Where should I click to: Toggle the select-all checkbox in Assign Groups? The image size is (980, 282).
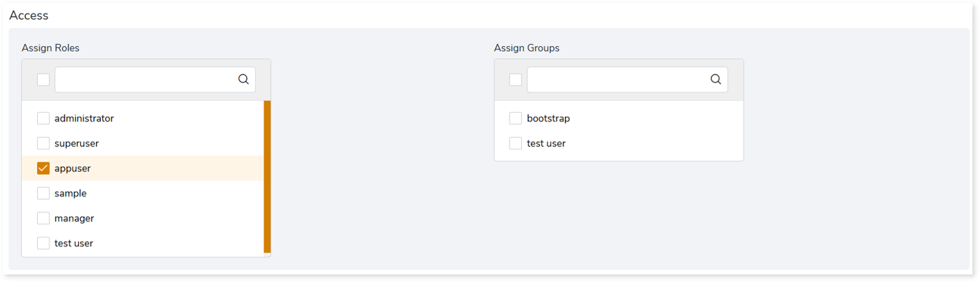coord(516,80)
